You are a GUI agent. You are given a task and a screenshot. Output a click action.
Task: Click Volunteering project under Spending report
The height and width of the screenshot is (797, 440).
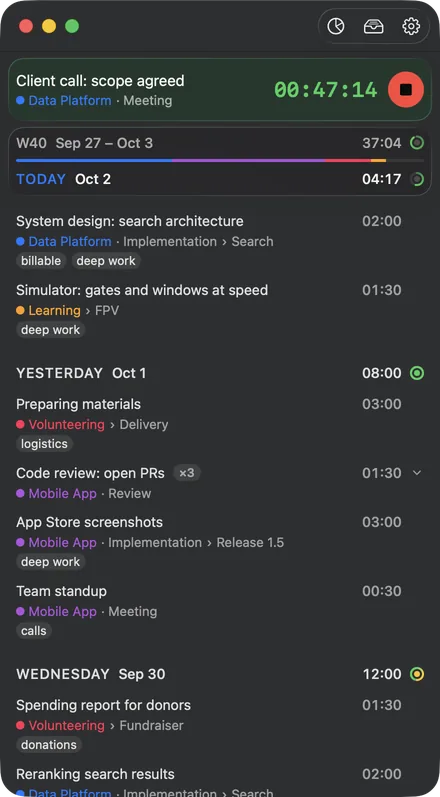(x=67, y=725)
